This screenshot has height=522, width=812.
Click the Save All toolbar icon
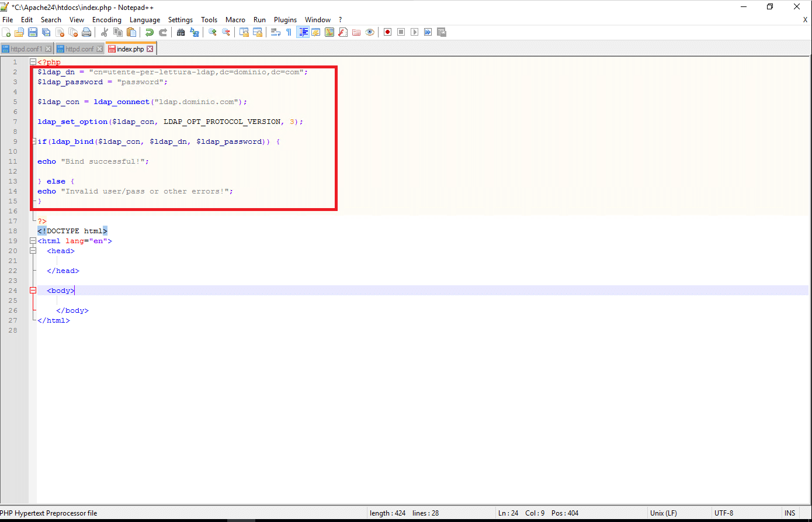[x=46, y=32]
